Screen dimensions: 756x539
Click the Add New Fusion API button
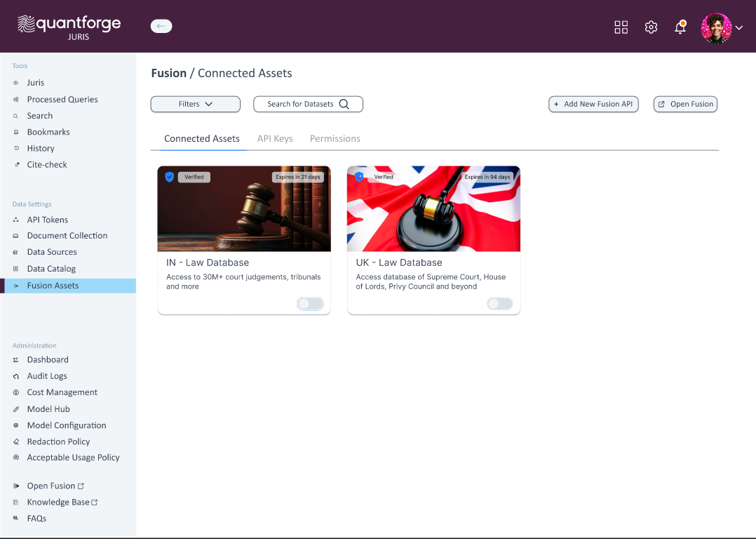[593, 104]
